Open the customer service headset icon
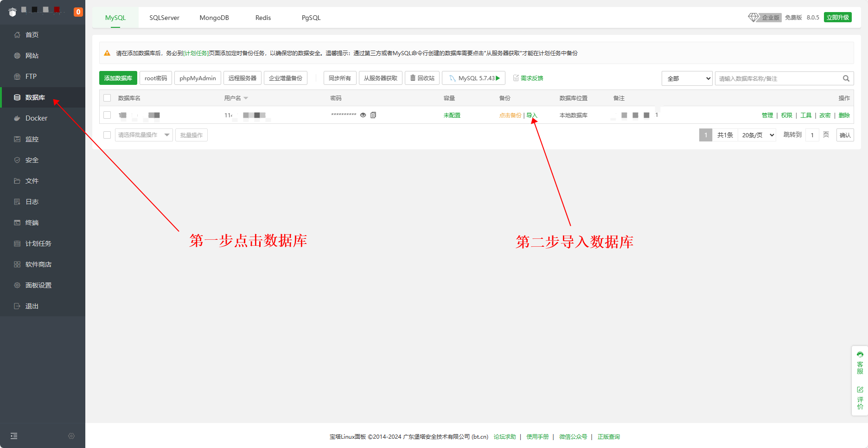 click(x=860, y=355)
